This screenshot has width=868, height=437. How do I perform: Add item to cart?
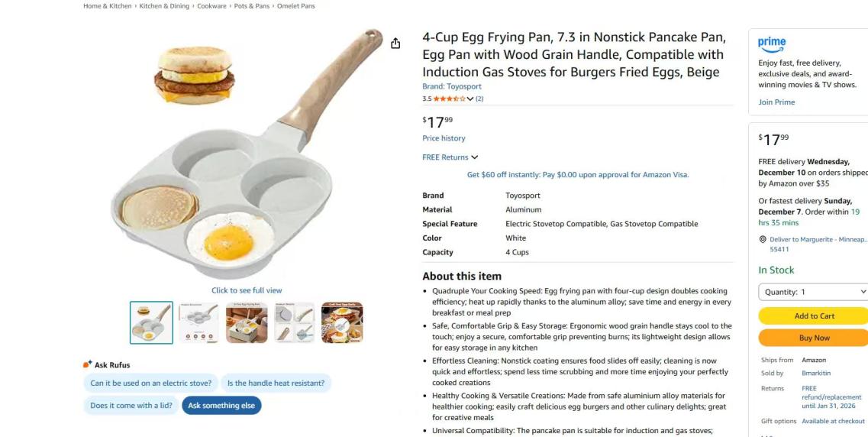pos(814,316)
